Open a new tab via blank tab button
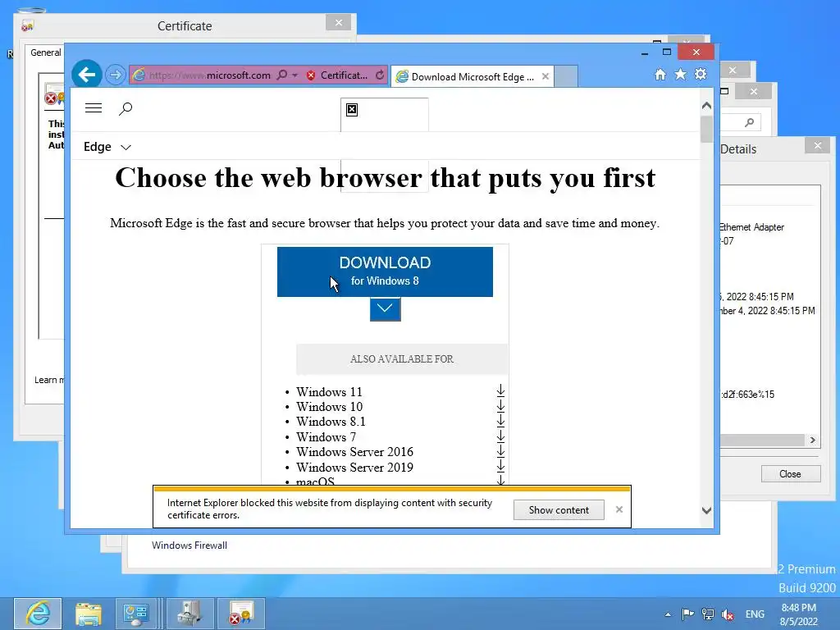The image size is (840, 630). click(566, 76)
